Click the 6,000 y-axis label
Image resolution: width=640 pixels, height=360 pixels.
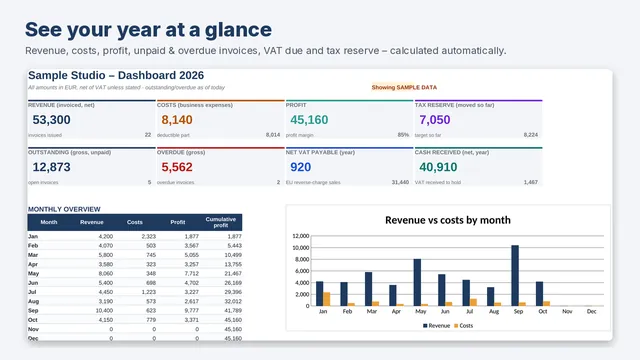(302, 271)
